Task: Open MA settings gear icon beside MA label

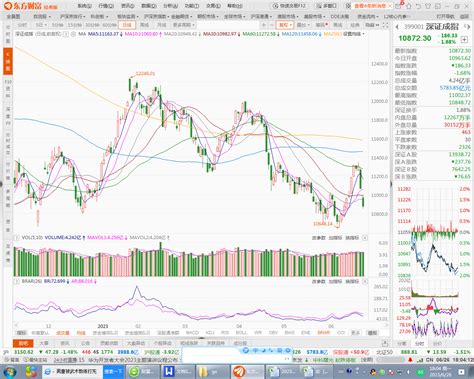Action: 73,34
